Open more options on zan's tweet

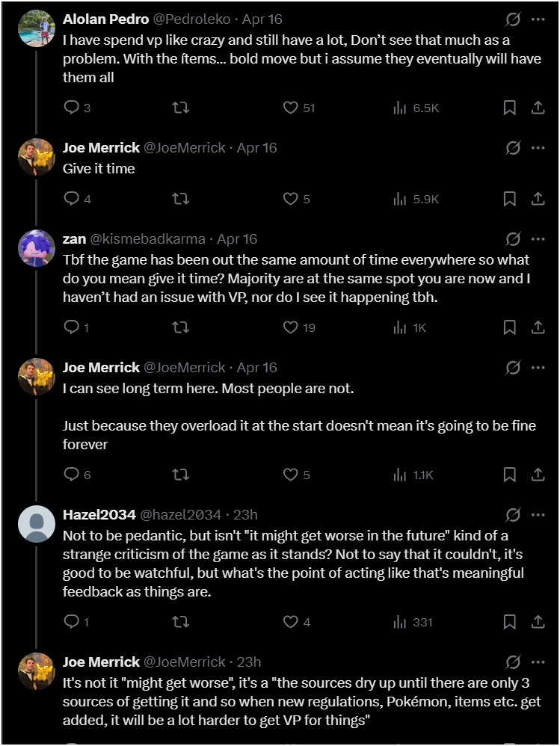538,239
